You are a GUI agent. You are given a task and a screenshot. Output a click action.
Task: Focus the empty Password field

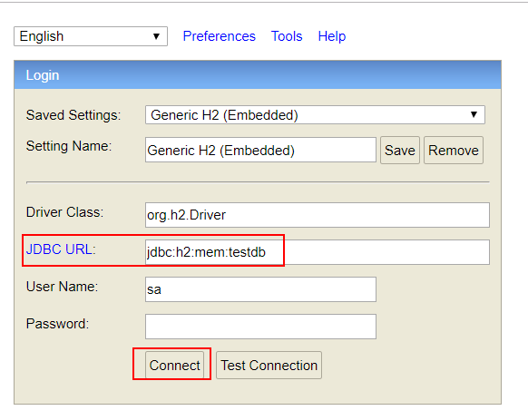click(x=260, y=327)
